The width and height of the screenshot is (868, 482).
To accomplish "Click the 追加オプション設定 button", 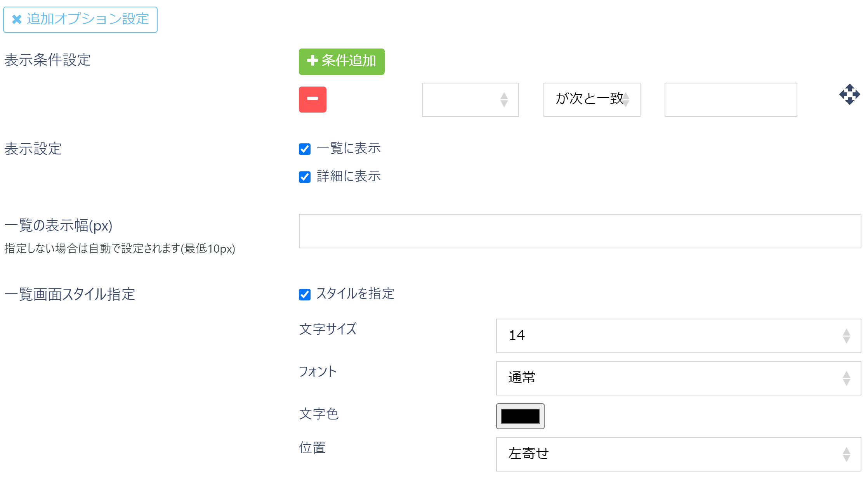I will point(80,19).
